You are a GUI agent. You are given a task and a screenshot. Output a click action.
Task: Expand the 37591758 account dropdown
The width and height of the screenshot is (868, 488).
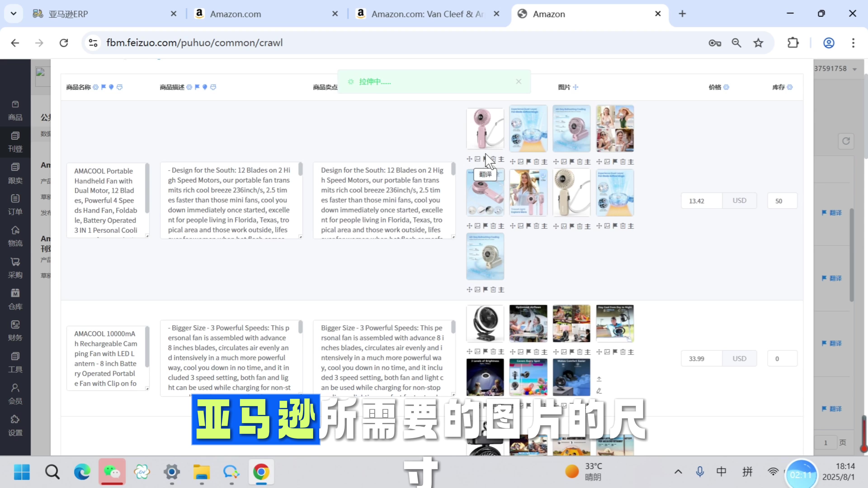(855, 69)
